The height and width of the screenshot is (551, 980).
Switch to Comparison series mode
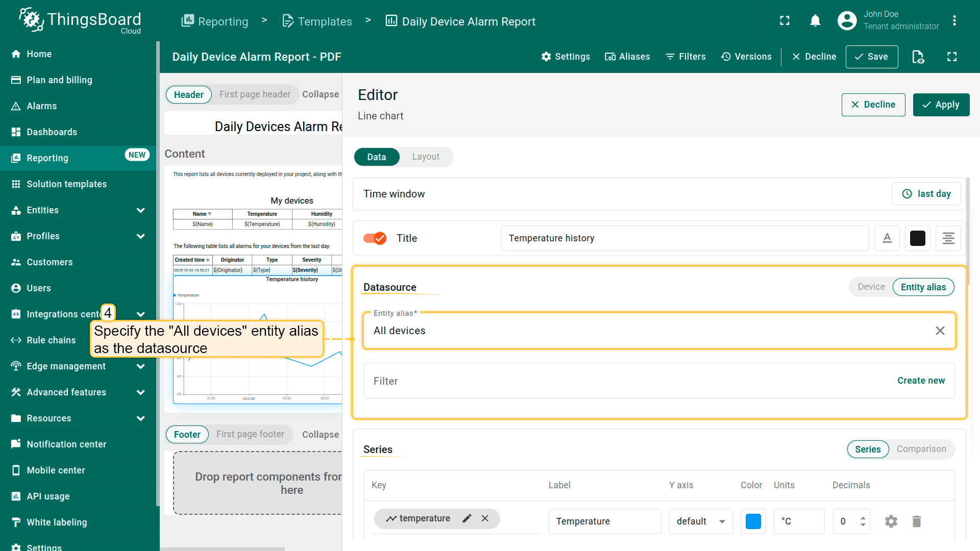[x=921, y=449]
